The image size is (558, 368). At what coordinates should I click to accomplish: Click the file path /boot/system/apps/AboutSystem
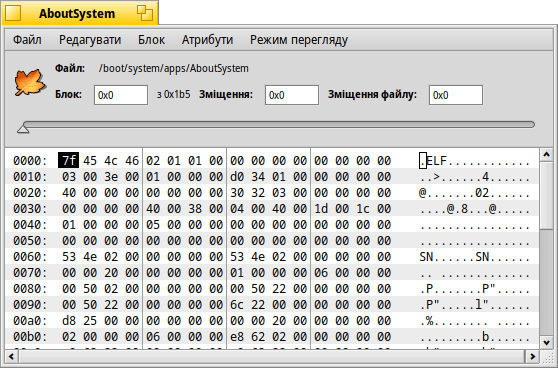tap(174, 68)
